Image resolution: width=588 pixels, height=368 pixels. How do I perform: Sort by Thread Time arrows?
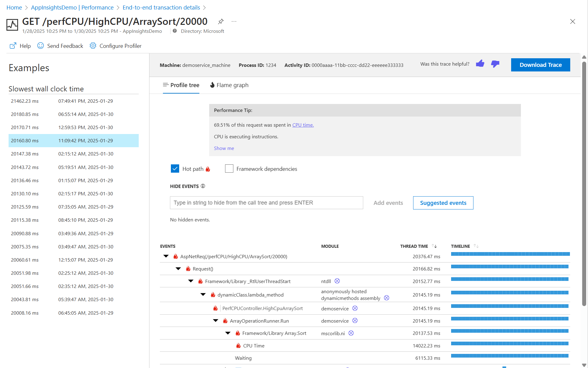434,246
